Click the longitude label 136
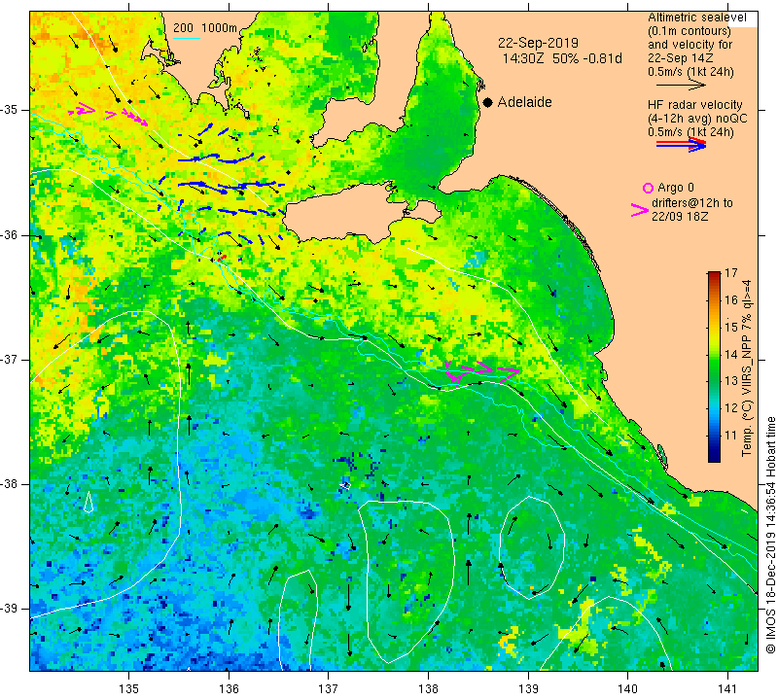Screen dimensions: 778x700 (229, 688)
